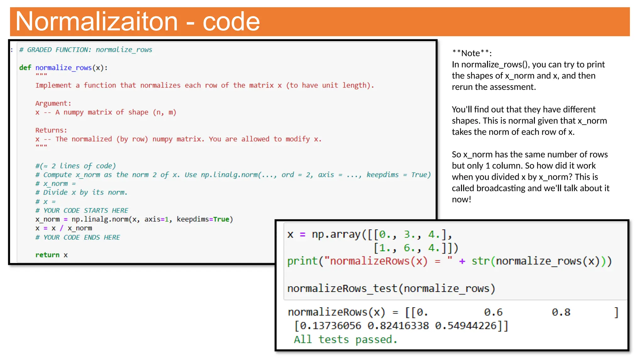This screenshot has height=362, width=644.
Task: Click the note paragraph starting 'In normalize_rows()'
Action: click(x=528, y=76)
